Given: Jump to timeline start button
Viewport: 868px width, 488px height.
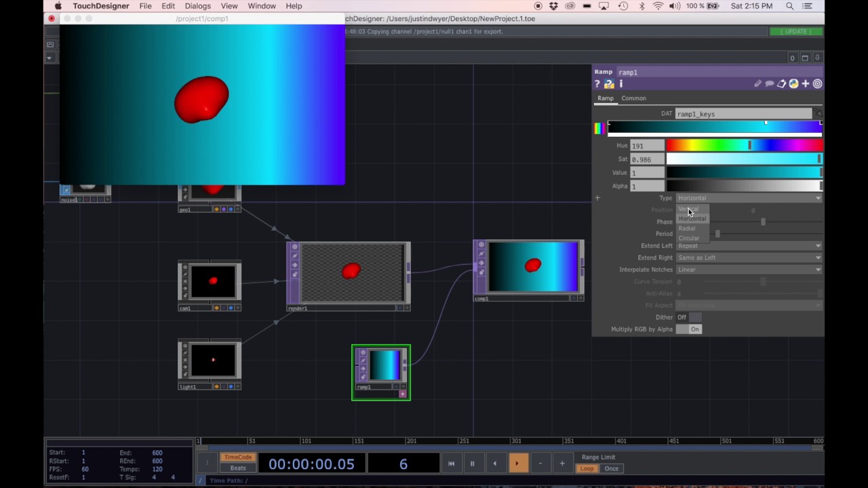Looking at the screenshot, I should 451,464.
